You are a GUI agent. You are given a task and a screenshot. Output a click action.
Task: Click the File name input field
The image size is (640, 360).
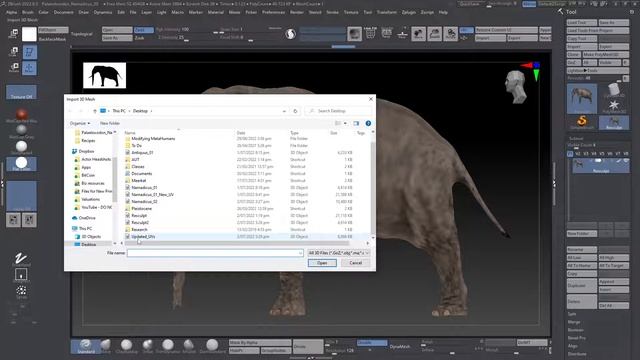coord(215,253)
